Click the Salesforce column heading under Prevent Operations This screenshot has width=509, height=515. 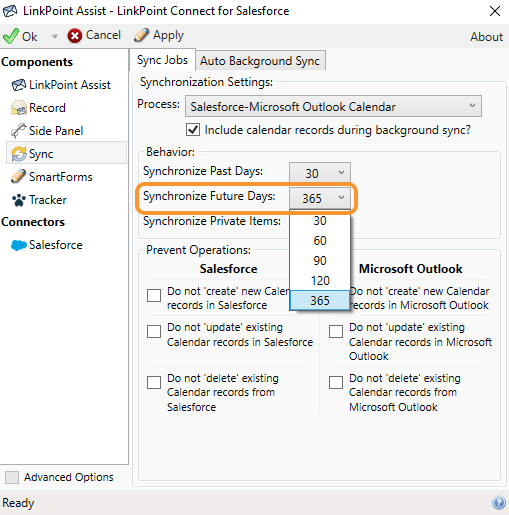tap(228, 269)
